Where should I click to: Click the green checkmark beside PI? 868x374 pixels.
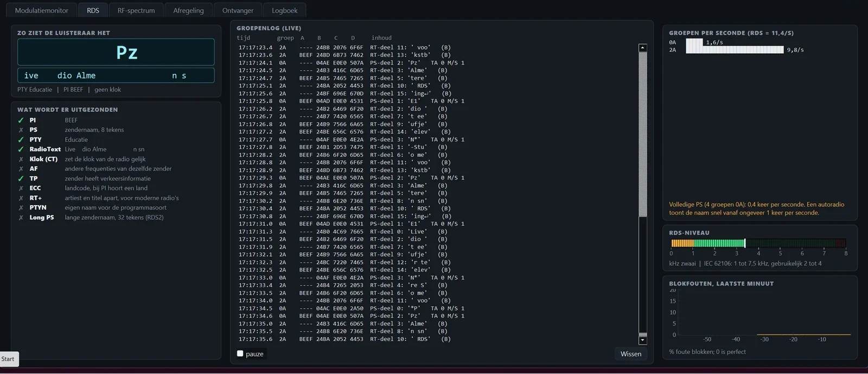21,121
